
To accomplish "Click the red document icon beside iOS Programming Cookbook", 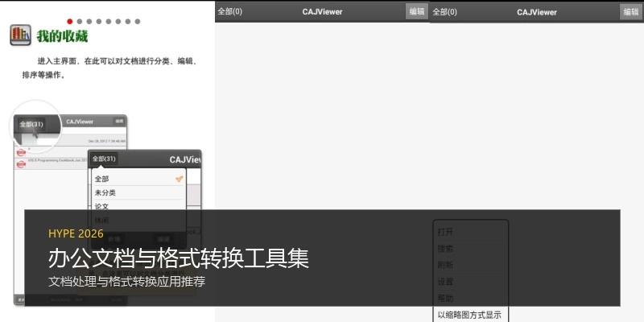I will 21,162.
